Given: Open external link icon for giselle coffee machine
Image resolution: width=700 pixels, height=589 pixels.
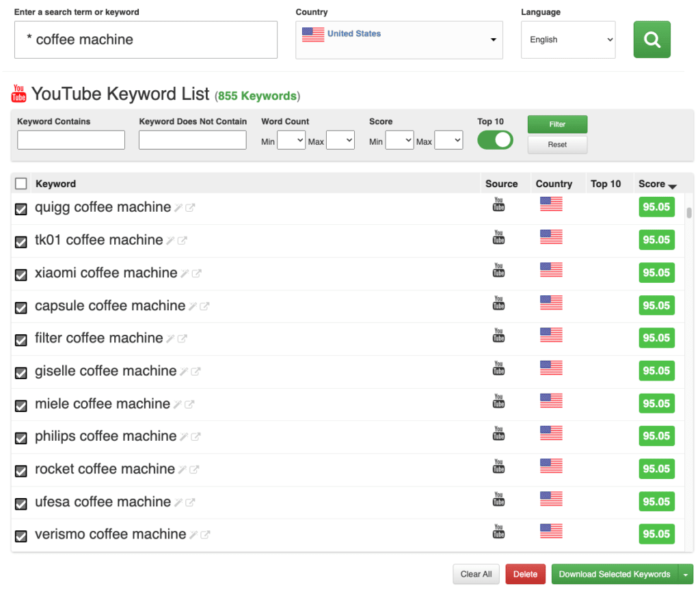Looking at the screenshot, I should pyautogui.click(x=196, y=372).
